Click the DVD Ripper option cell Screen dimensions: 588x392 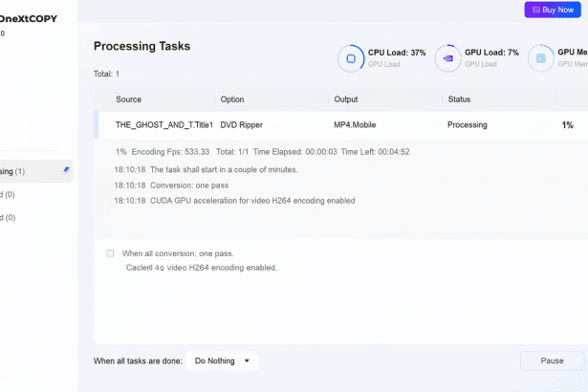[x=242, y=125]
